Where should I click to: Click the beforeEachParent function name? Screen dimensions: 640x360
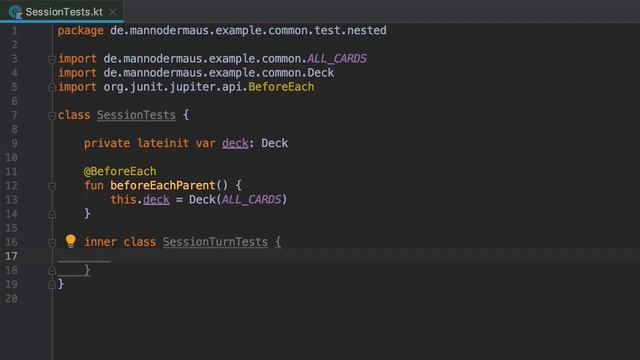tap(162, 185)
